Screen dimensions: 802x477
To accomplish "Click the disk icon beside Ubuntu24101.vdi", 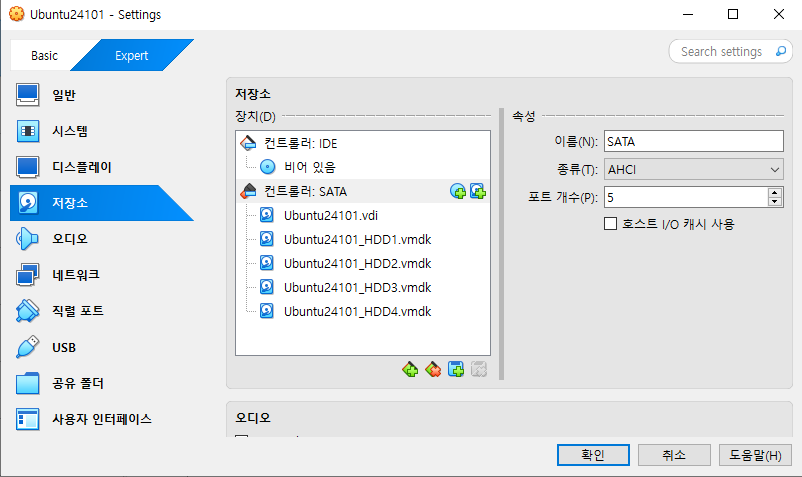I will (266, 215).
